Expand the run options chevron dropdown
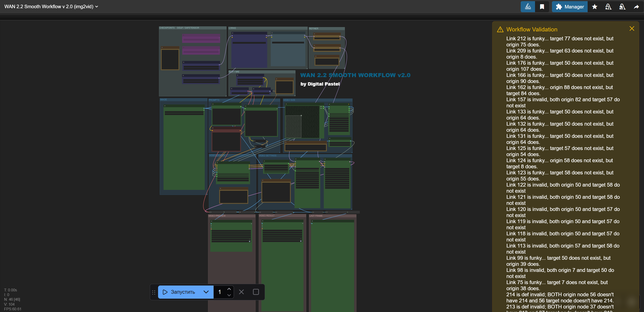This screenshot has height=312, width=644. click(206, 292)
